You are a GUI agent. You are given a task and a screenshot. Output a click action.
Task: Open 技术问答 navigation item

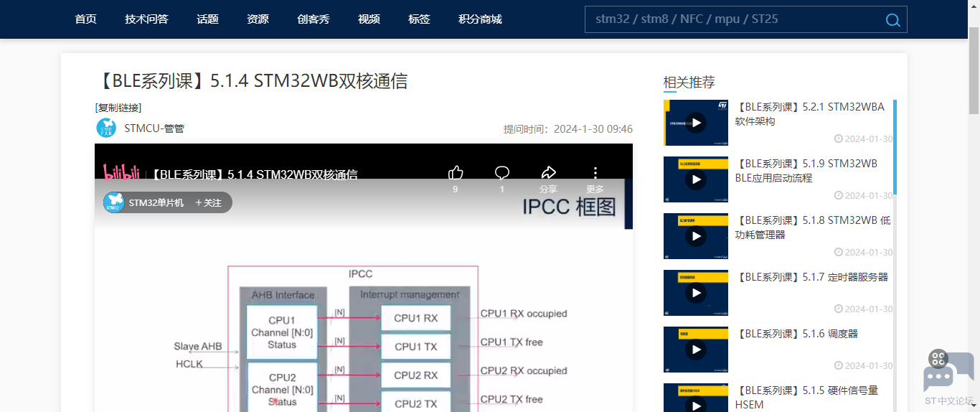(146, 19)
